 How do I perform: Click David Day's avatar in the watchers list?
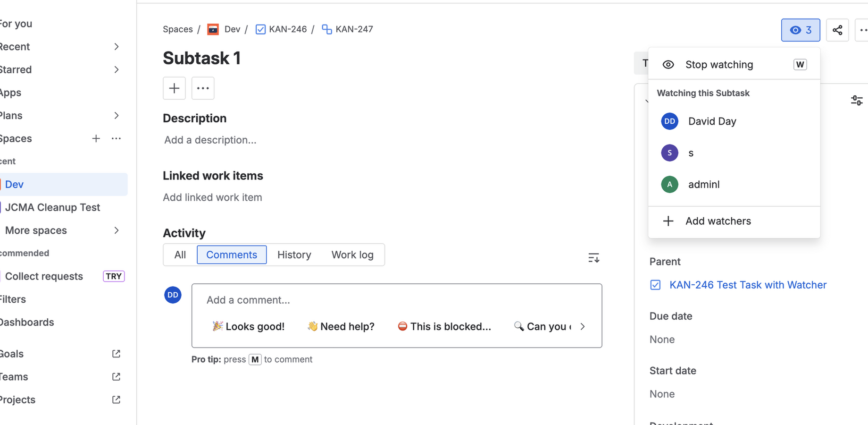pyautogui.click(x=669, y=121)
